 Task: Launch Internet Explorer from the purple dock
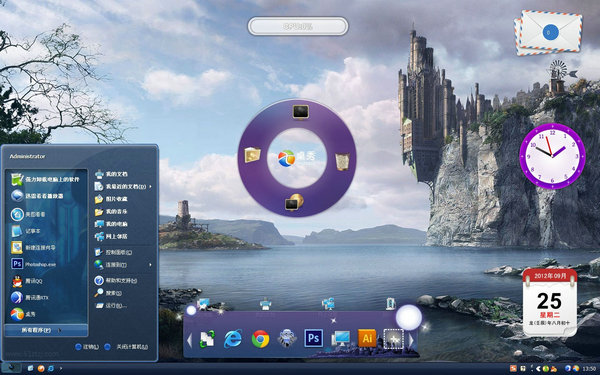click(233, 339)
